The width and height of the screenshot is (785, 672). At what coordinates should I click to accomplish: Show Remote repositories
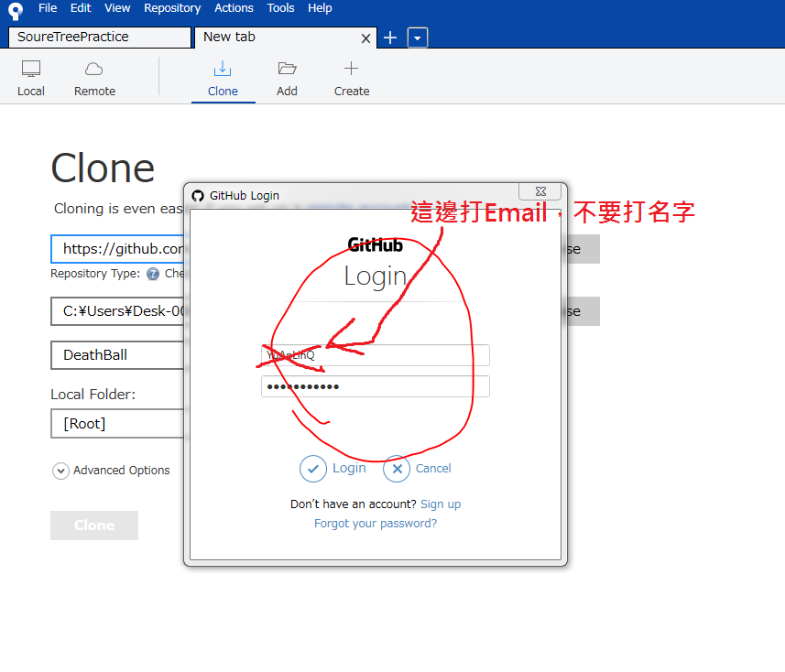click(x=94, y=78)
